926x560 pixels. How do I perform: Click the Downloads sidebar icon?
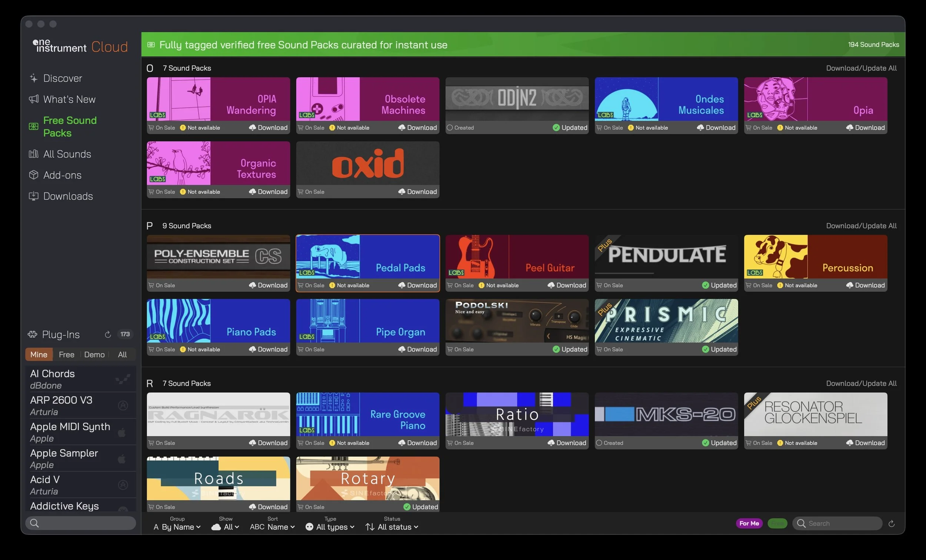[x=33, y=196]
